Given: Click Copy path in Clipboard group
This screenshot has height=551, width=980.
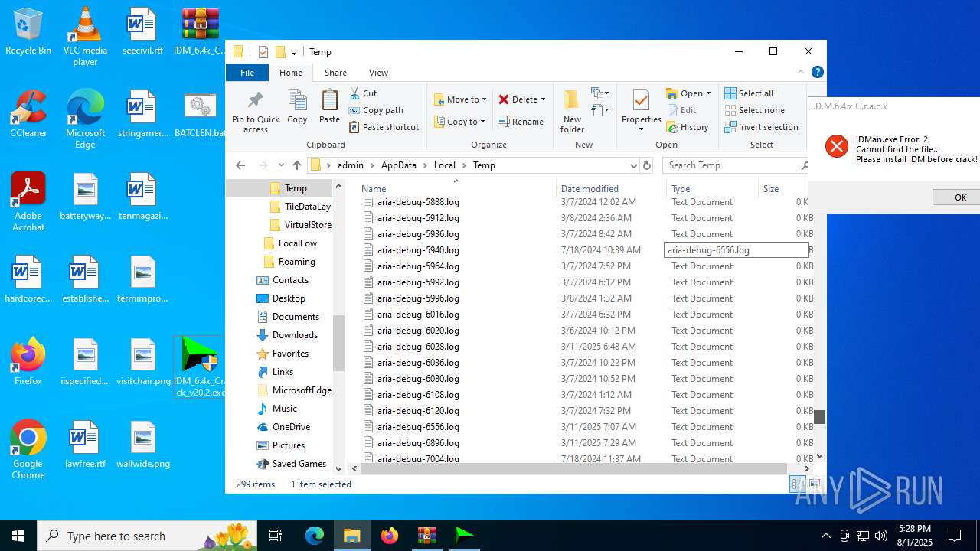Looking at the screenshot, I should 376,110.
